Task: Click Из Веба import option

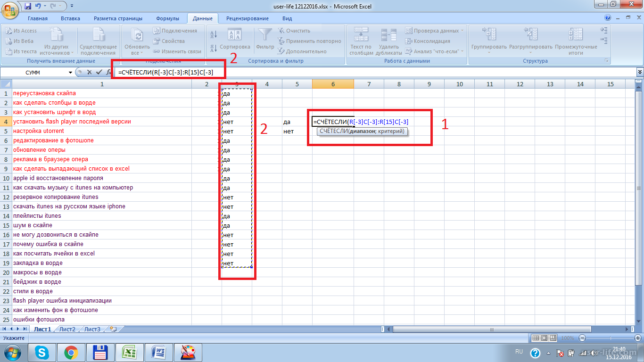Action: tap(19, 41)
